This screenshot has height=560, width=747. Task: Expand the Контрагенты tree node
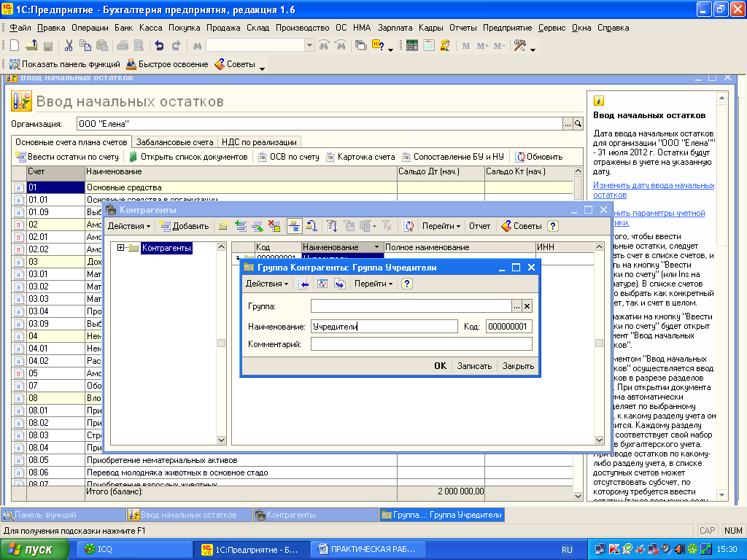coord(120,248)
